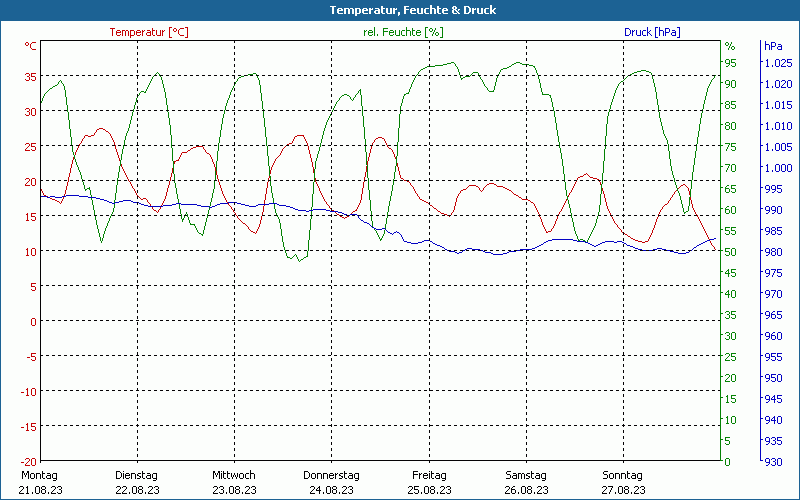Click the 'Montag' day label

click(x=40, y=475)
